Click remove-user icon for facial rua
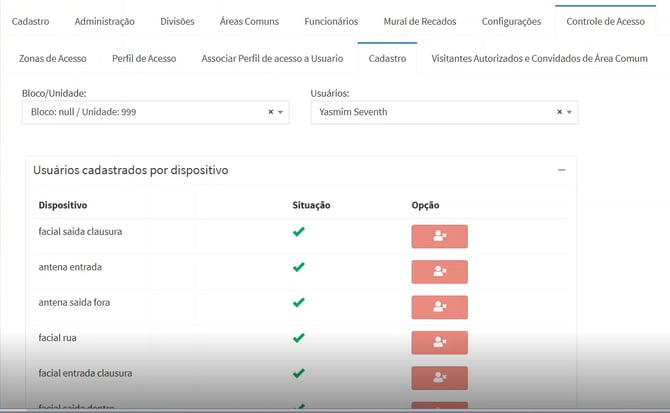Screen dimensions: 670x413 pyautogui.click(x=439, y=342)
